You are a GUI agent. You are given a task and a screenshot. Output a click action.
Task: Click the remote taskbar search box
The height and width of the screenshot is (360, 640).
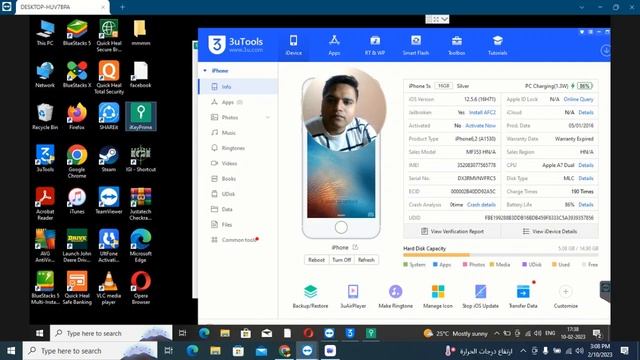[x=111, y=333]
